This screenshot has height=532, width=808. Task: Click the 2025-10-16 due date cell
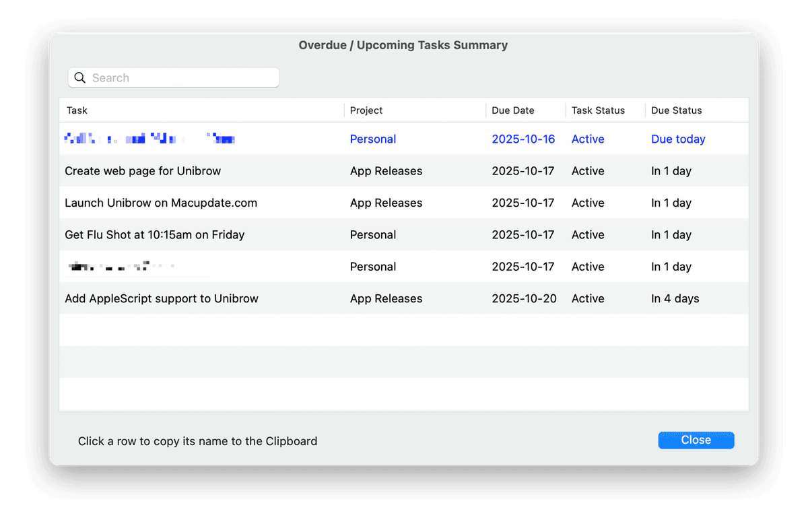(523, 139)
